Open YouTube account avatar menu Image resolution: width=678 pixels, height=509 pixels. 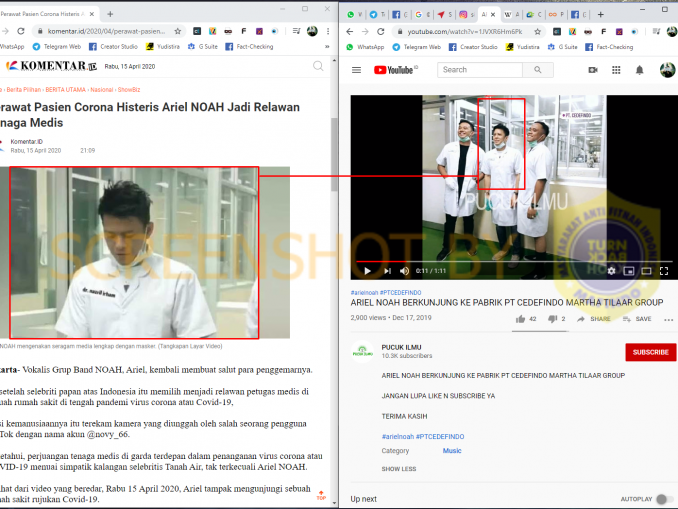pos(668,70)
